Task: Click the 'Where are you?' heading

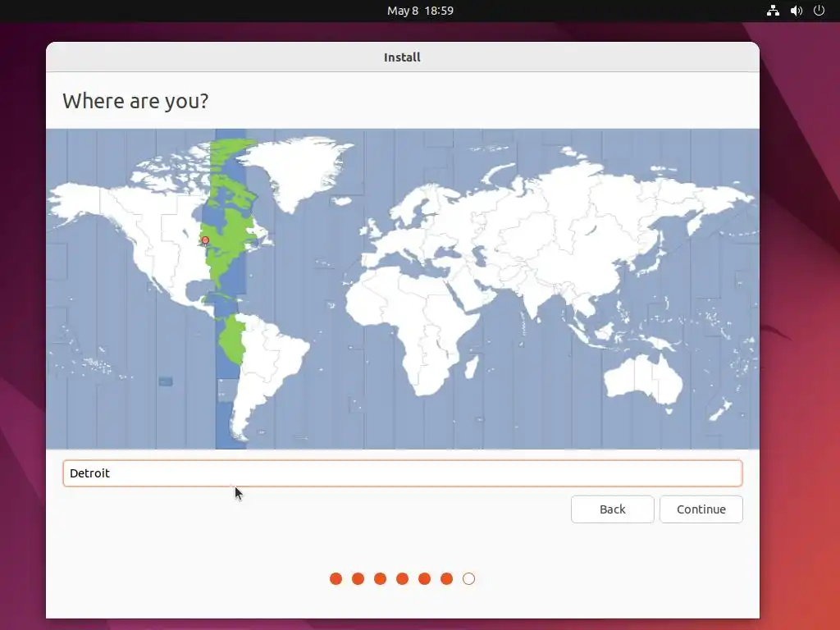Action: point(135,101)
